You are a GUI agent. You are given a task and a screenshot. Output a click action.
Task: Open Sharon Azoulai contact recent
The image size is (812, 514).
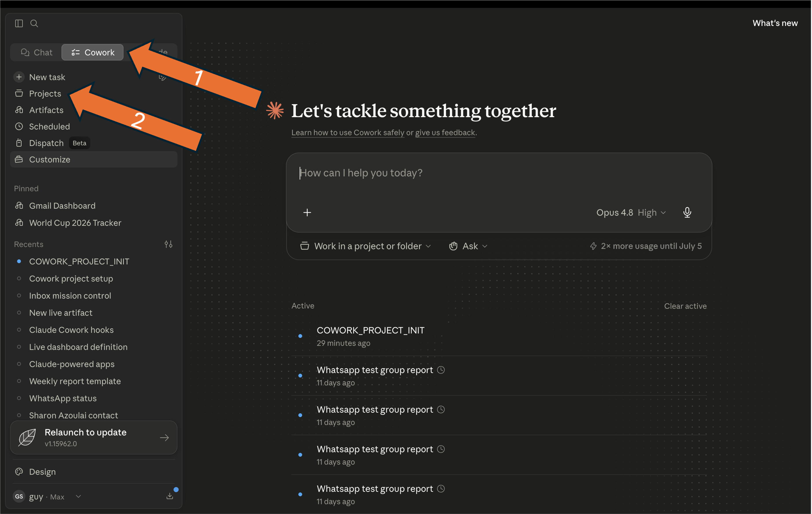tap(73, 415)
